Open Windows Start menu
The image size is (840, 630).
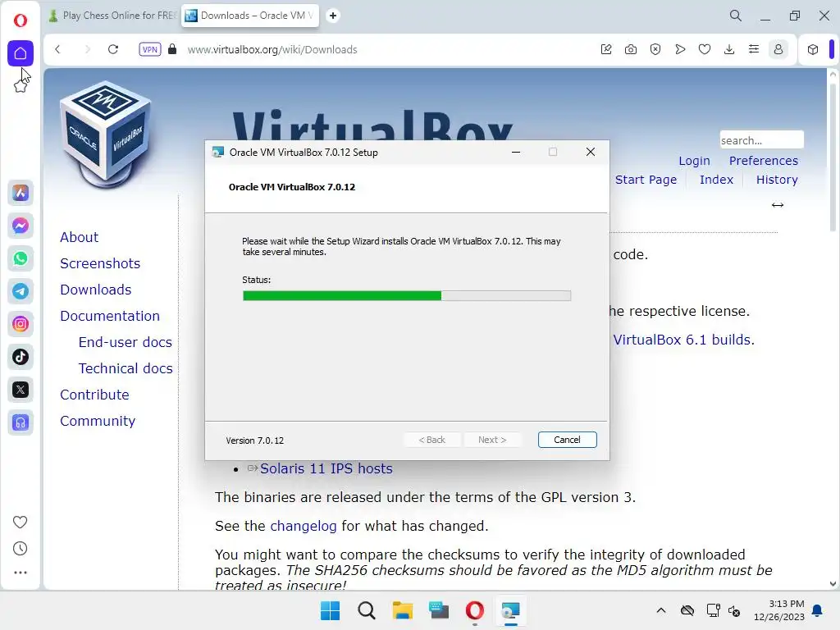330,610
